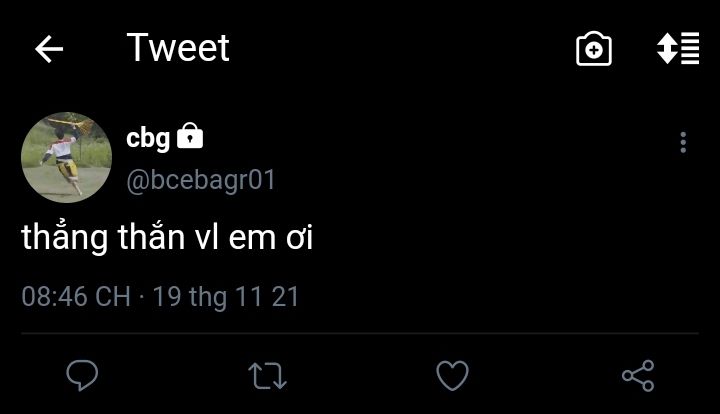Click the reply speech bubble icon

pyautogui.click(x=82, y=375)
